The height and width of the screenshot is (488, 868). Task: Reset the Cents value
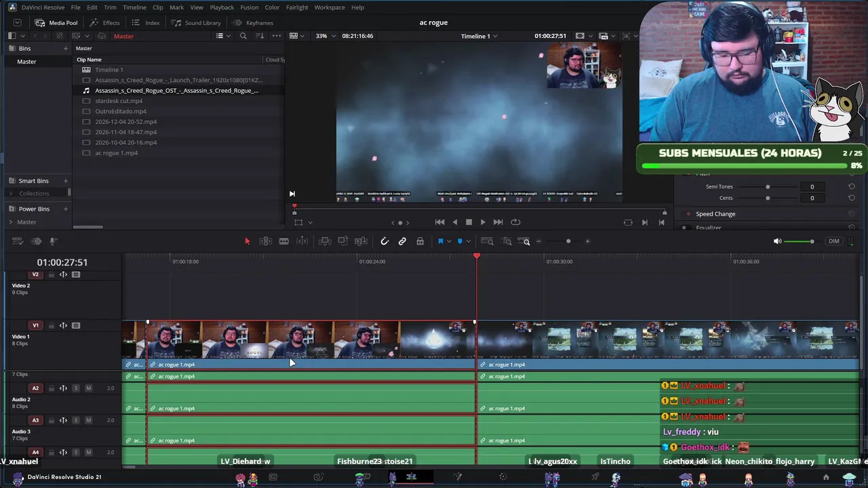tap(852, 198)
